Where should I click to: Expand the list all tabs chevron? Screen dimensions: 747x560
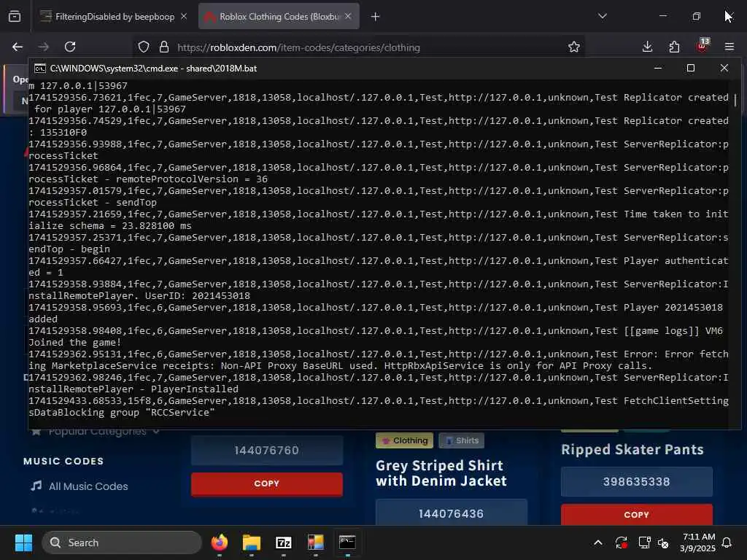[602, 16]
